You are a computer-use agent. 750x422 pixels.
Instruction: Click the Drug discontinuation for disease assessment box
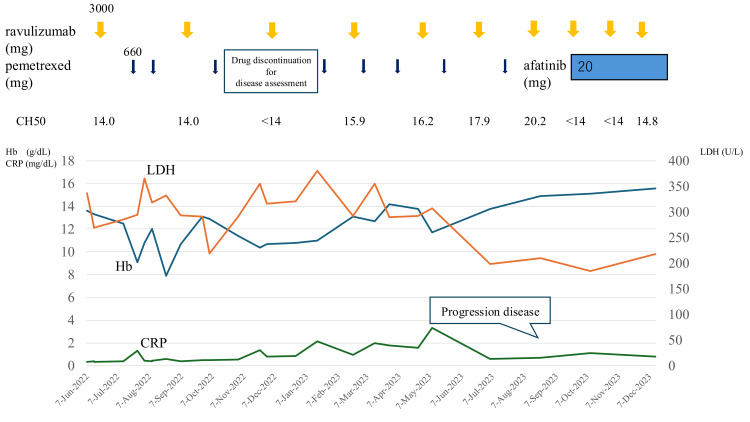tap(271, 71)
